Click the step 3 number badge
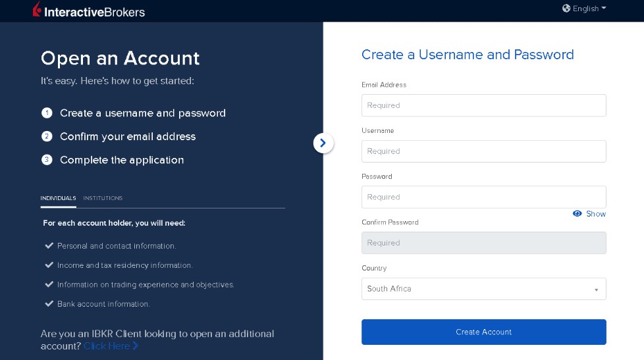644x360 pixels. point(47,160)
